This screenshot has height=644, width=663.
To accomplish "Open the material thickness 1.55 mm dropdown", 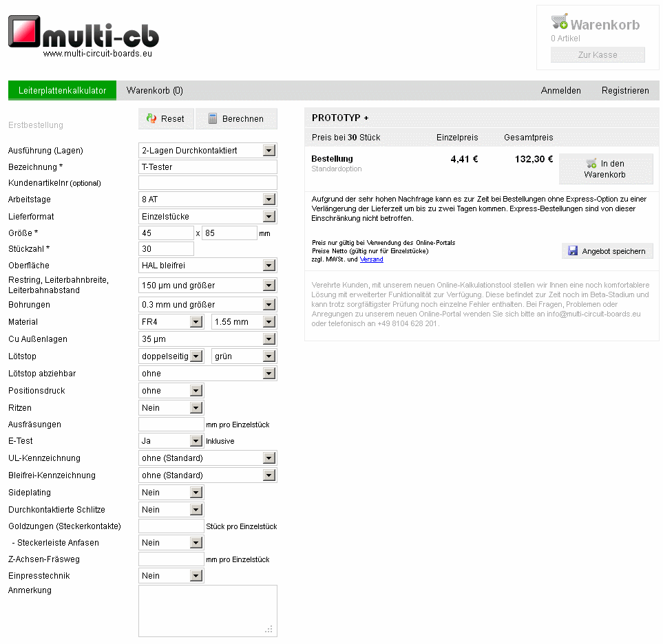I will [x=244, y=322].
